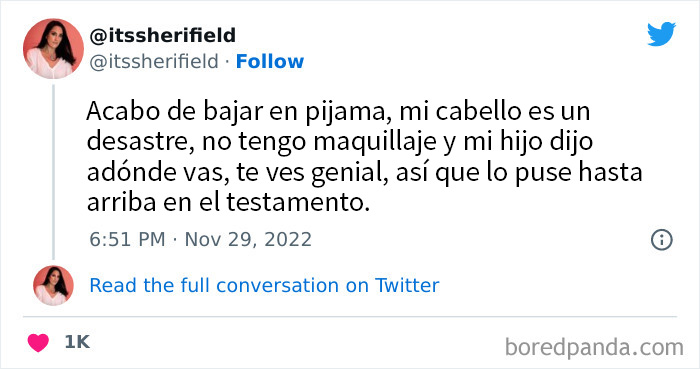Screen dimensions: 700x369
Task: Click the bold @itssherifield display name
Action: tap(162, 35)
